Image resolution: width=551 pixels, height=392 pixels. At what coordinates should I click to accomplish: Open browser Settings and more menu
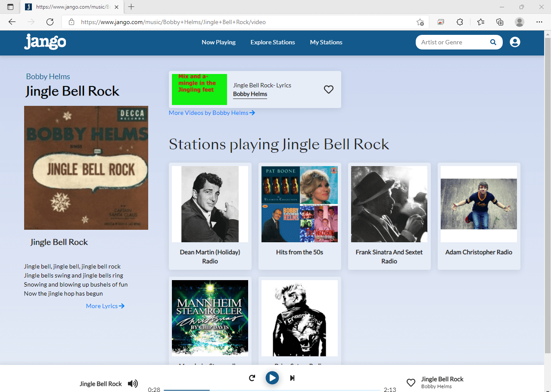tap(539, 22)
